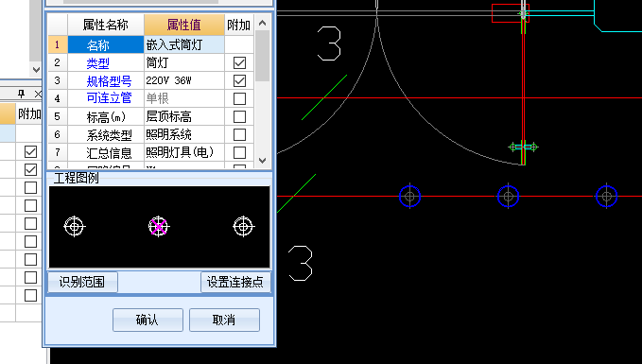This screenshot has width=642, height=364.
Task: Enable the 附加 checkbox for 可连立管 row
Action: [239, 98]
